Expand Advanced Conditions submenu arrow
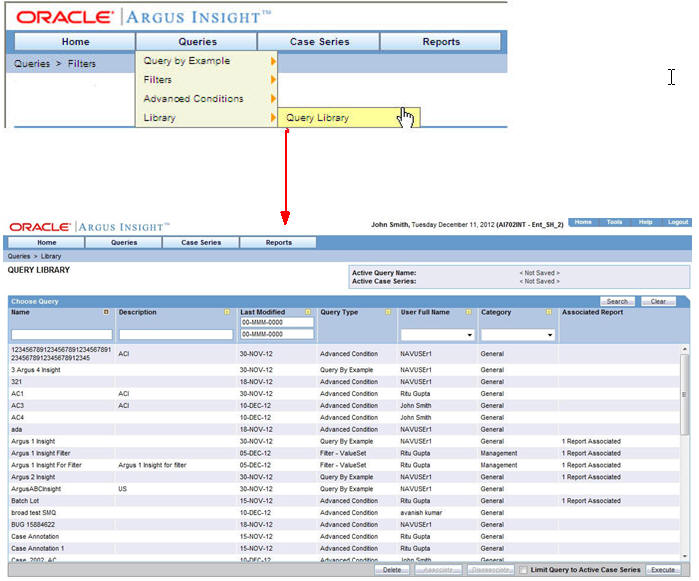This screenshot has height=581, width=699. click(x=273, y=99)
